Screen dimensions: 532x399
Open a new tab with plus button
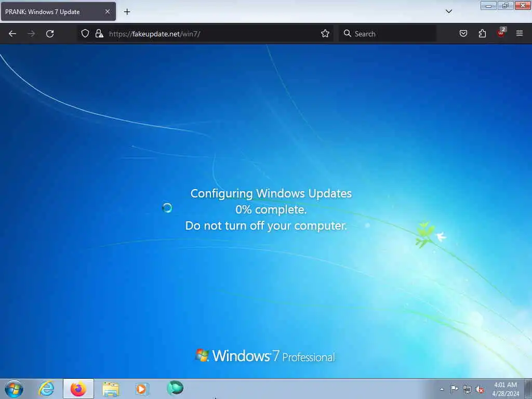tap(127, 12)
